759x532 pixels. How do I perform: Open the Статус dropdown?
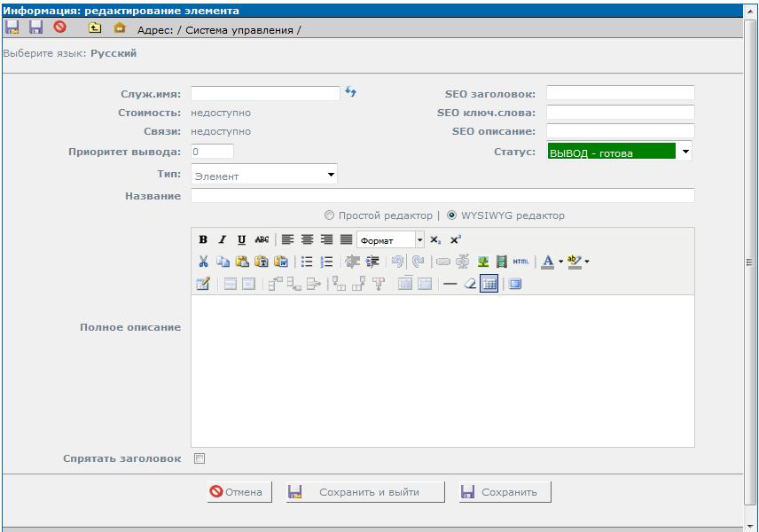pyautogui.click(x=620, y=152)
